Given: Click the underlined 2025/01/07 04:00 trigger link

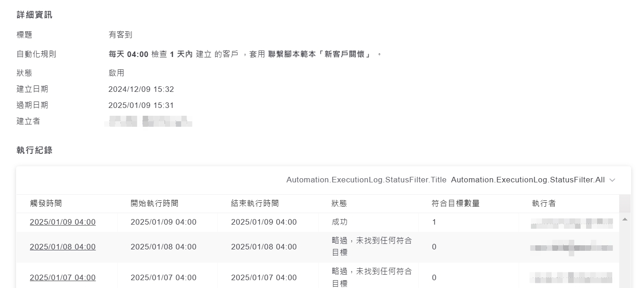Looking at the screenshot, I should [x=63, y=278].
